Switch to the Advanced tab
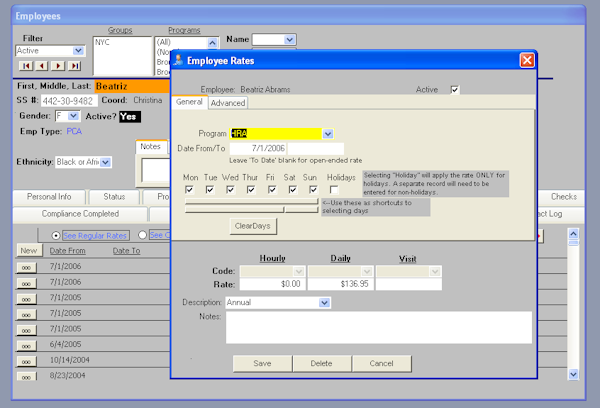Viewport: 600px width, 408px height. point(228,103)
